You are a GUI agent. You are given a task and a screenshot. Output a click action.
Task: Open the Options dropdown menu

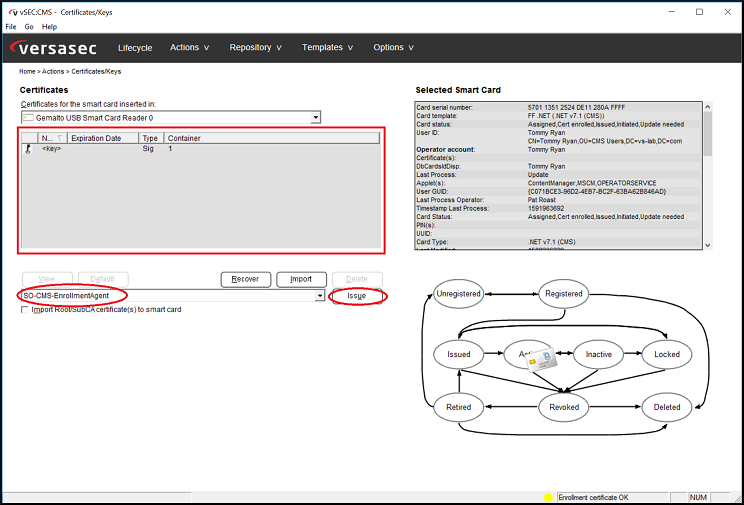click(393, 47)
